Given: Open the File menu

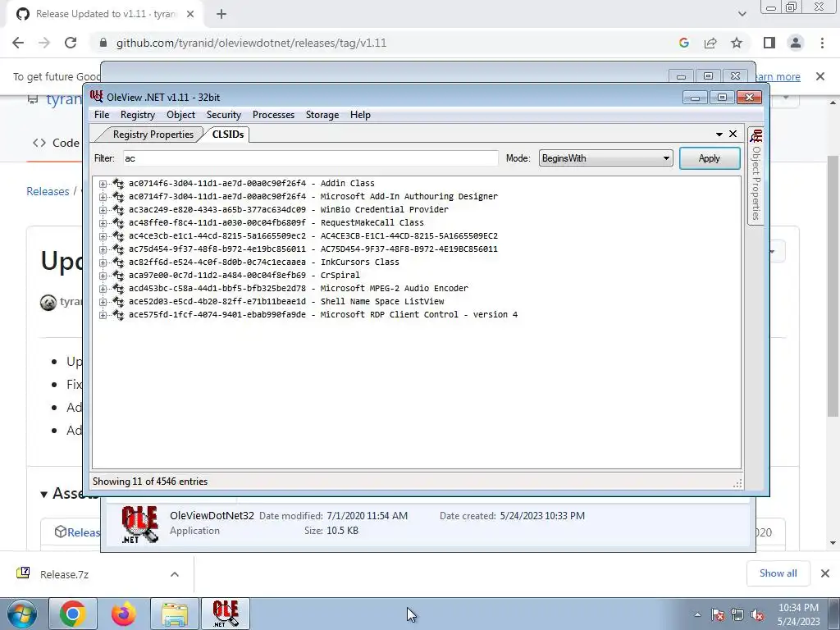Looking at the screenshot, I should (x=101, y=115).
